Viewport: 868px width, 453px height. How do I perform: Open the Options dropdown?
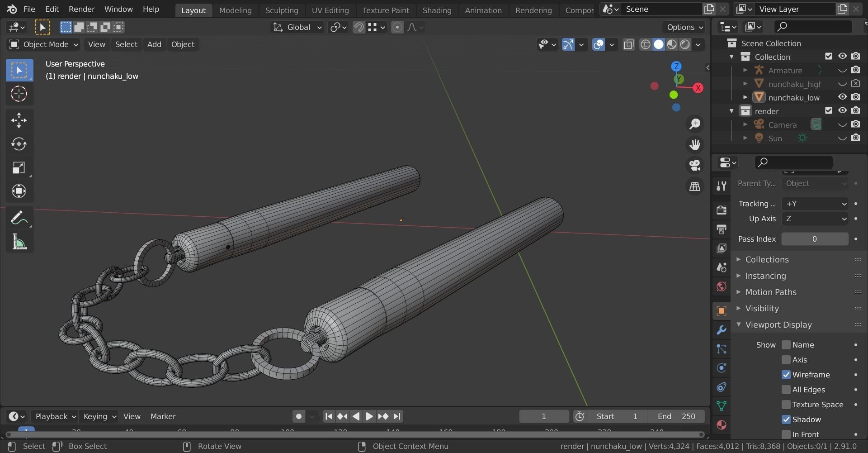coord(684,27)
